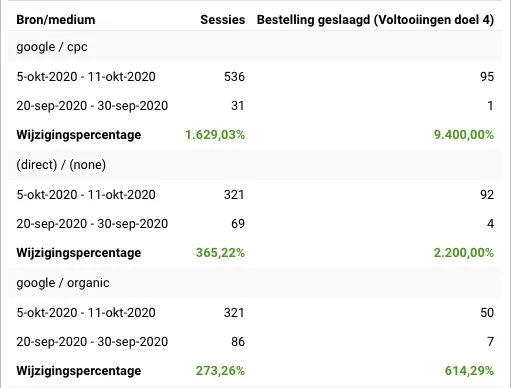Image resolution: width=511 pixels, height=388 pixels.
Task: Click Wijzigingspercentage label under google / organic
Action: click(79, 371)
